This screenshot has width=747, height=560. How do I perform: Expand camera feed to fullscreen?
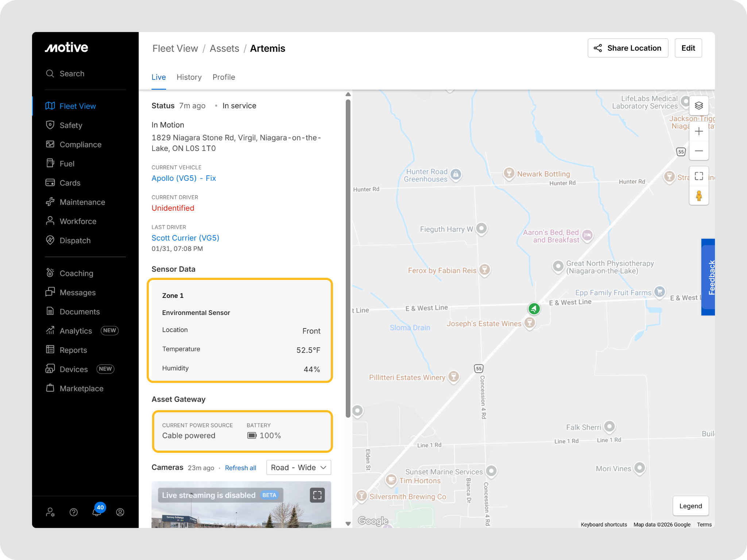pos(317,495)
